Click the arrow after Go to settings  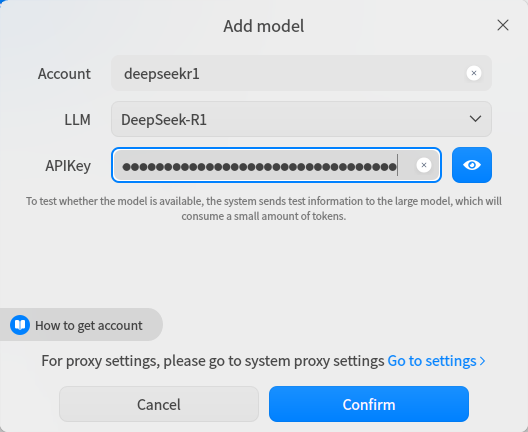pos(483,361)
